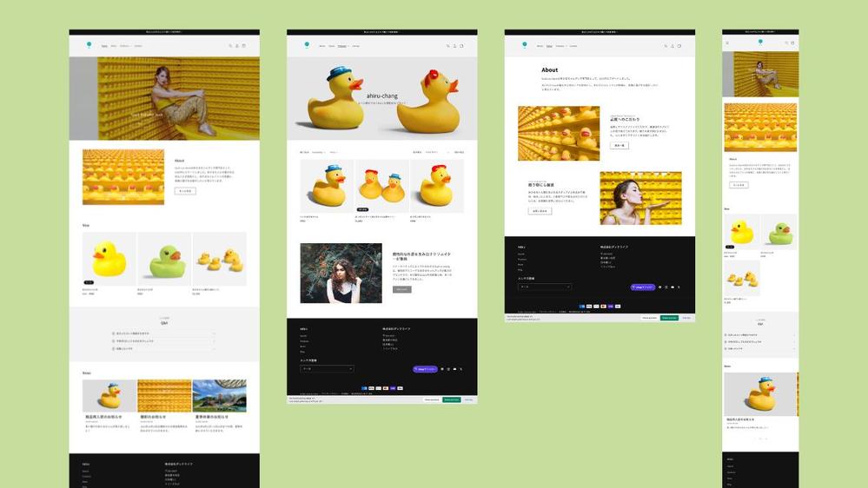Click YouTube icon in About page footer
The height and width of the screenshot is (488, 868).
pos(673,287)
